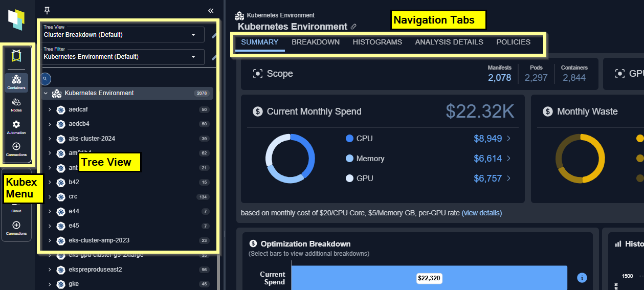The height and width of the screenshot is (290, 644).
Task: Open the GPU spend $6,757 link
Action: click(x=488, y=179)
